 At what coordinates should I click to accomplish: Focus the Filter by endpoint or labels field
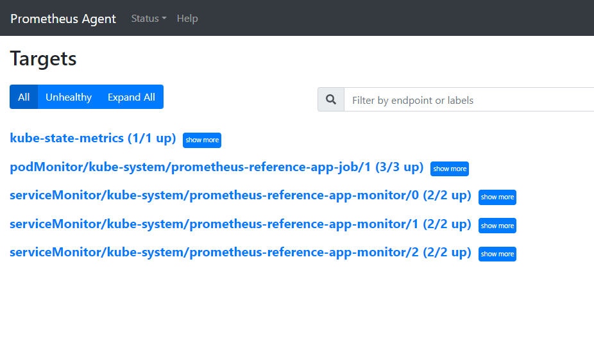[x=469, y=100]
